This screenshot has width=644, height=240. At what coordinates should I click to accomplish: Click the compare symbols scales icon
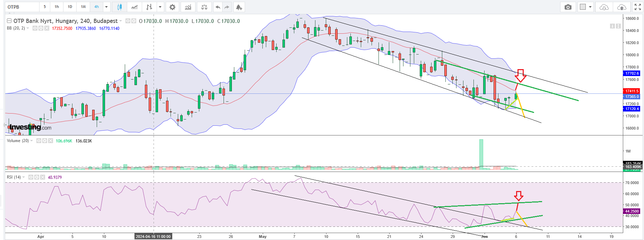click(x=204, y=7)
